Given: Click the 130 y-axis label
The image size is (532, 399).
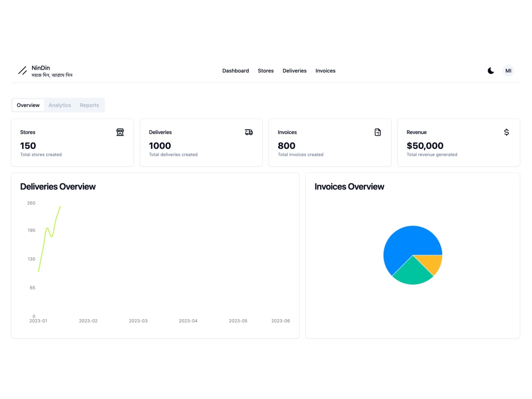Looking at the screenshot, I should coord(31,259).
